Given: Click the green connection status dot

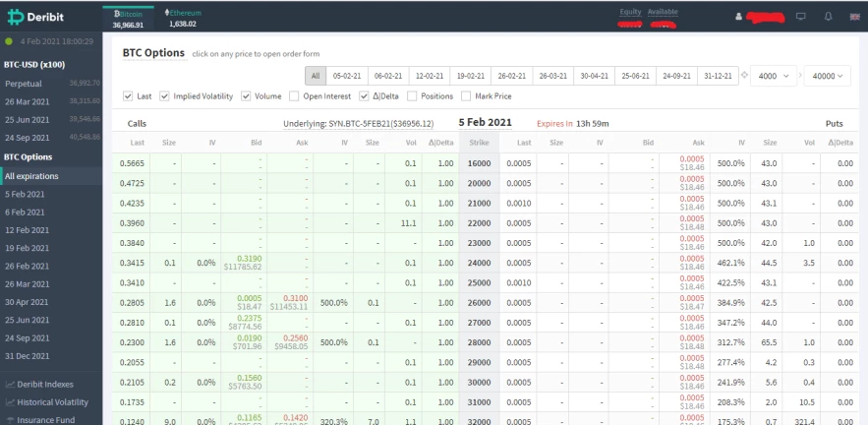Looking at the screenshot, I should pos(9,41).
